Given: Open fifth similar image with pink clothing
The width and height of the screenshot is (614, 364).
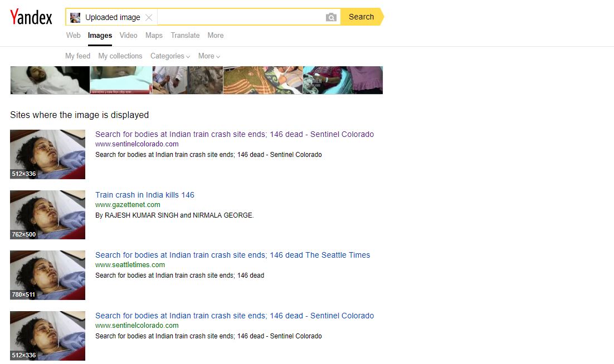Looking at the screenshot, I should click(x=343, y=80).
